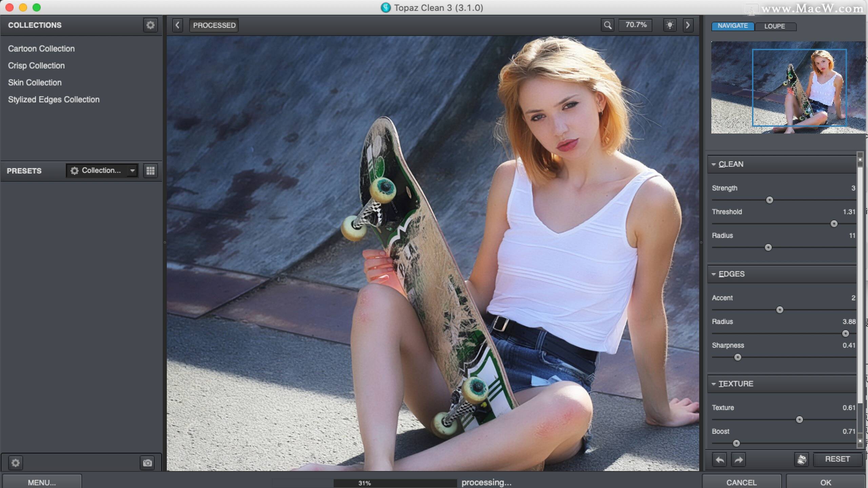Select Stylized Edges Collection

pos(54,99)
